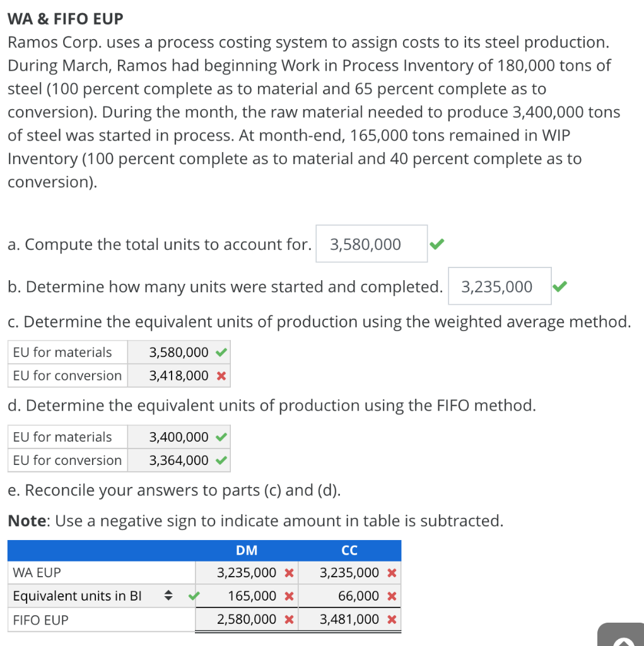Click green checkmark beside total units answer
Screen dimensions: 644x646
(436, 243)
